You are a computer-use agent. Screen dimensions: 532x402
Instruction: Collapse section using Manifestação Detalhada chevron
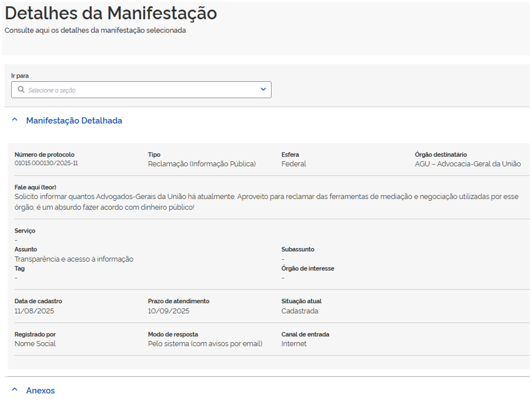click(x=15, y=120)
